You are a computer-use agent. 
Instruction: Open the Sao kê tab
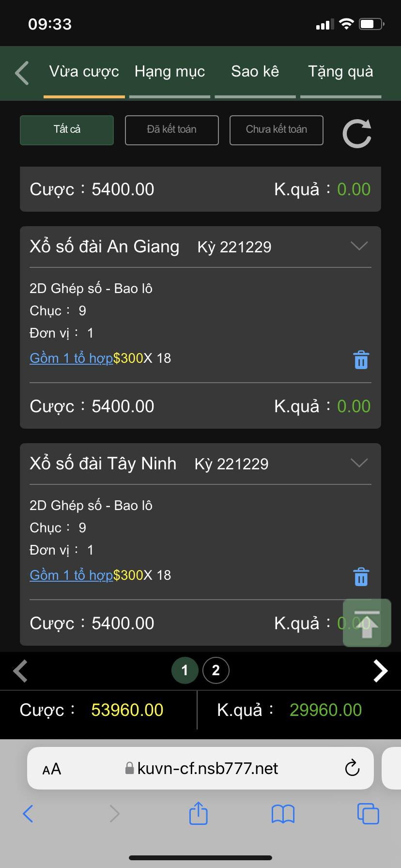(255, 72)
